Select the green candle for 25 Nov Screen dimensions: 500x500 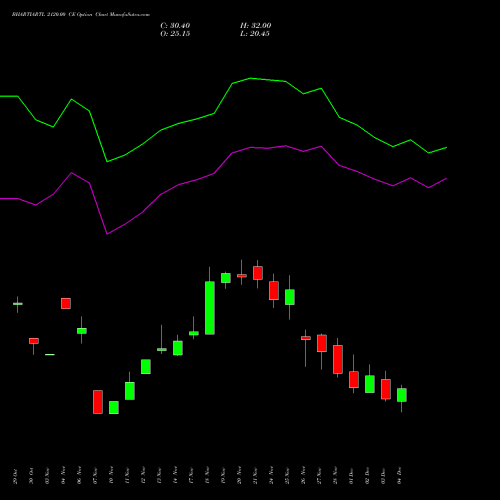point(290,297)
